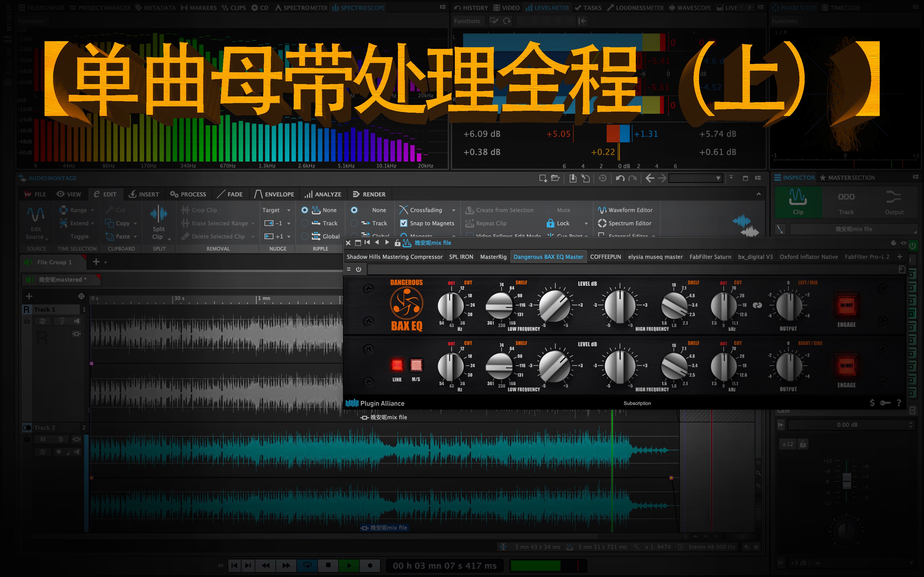Click the Waveform Editor icon
This screenshot has width=924, height=577.
[x=602, y=210]
